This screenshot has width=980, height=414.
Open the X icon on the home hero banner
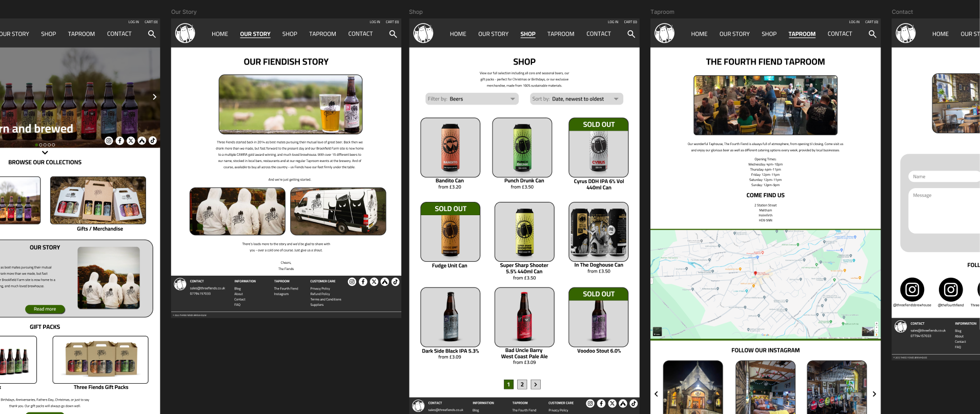(131, 141)
